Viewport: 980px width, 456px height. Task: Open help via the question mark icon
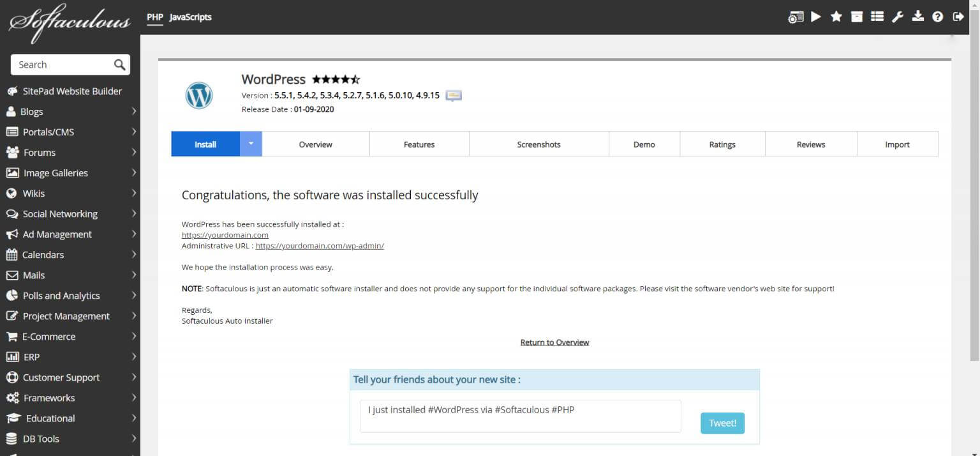pos(938,17)
